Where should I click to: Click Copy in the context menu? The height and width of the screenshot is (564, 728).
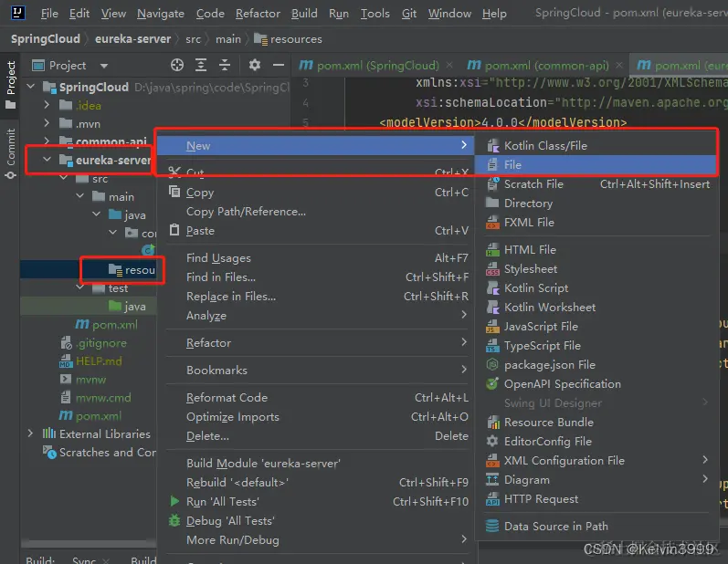point(315,193)
